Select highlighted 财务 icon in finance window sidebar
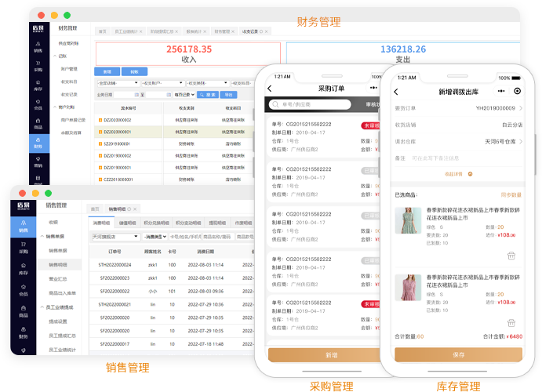Viewport: 542px width, 392px height. (x=39, y=143)
